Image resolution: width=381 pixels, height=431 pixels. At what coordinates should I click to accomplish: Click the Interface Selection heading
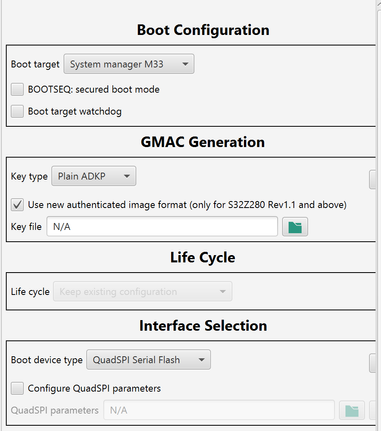click(203, 326)
